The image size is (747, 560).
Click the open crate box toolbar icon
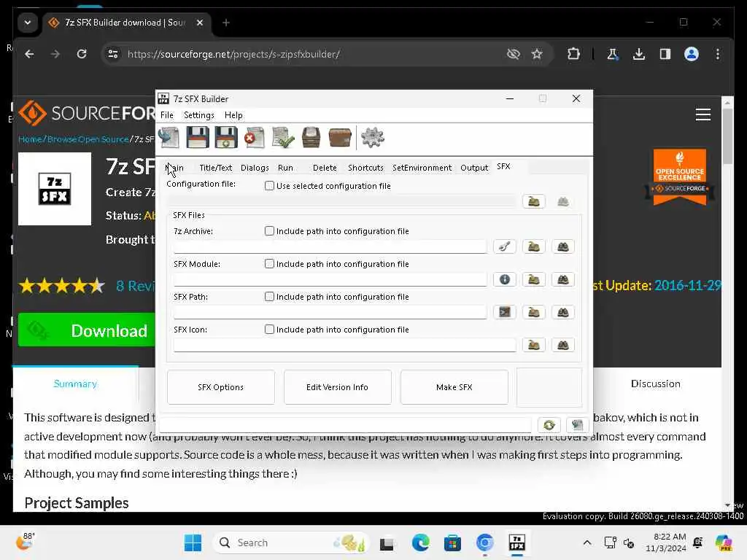(x=311, y=138)
